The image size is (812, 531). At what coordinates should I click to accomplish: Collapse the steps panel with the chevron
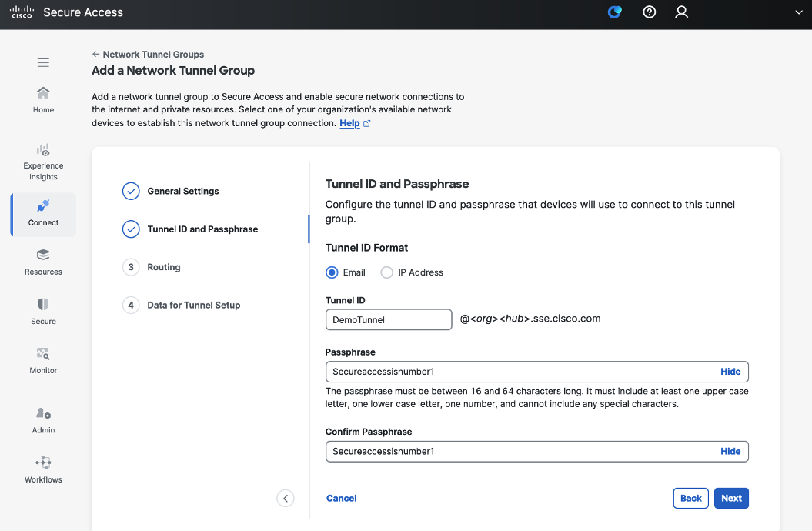point(286,499)
